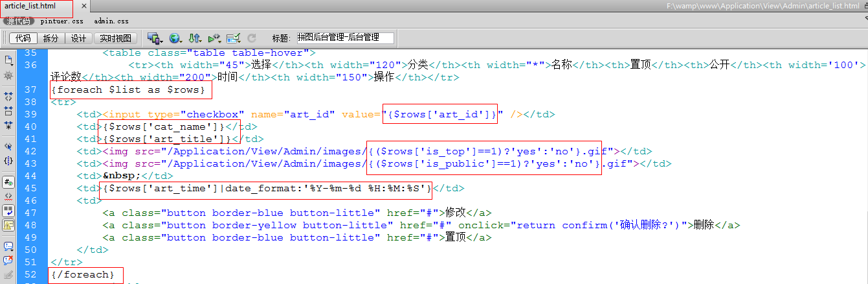Toggle word wrap in the coding toolbar
Screen dimensions: 868x284
click(x=8, y=210)
